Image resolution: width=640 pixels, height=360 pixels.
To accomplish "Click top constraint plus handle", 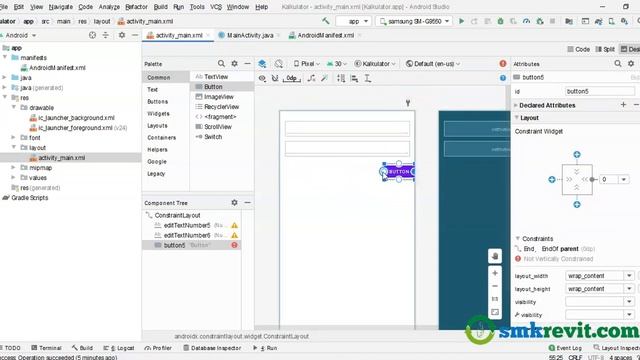I will point(577,154).
